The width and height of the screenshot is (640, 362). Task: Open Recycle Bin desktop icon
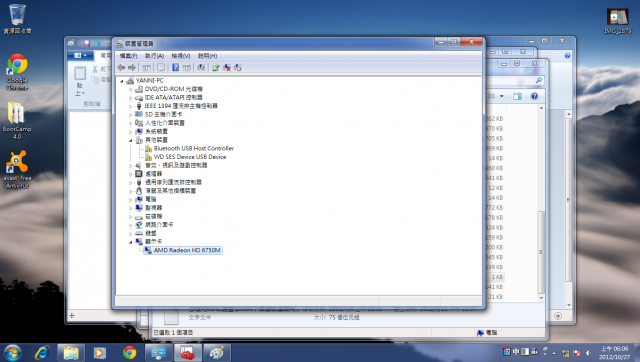(x=17, y=19)
